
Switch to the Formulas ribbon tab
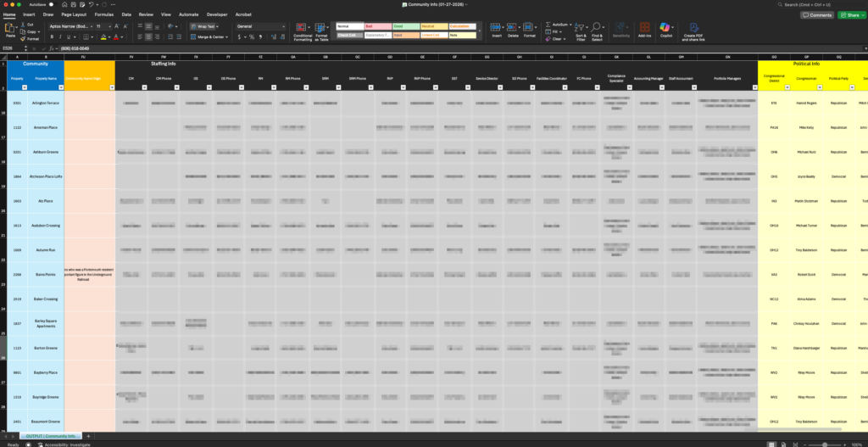coord(104,14)
